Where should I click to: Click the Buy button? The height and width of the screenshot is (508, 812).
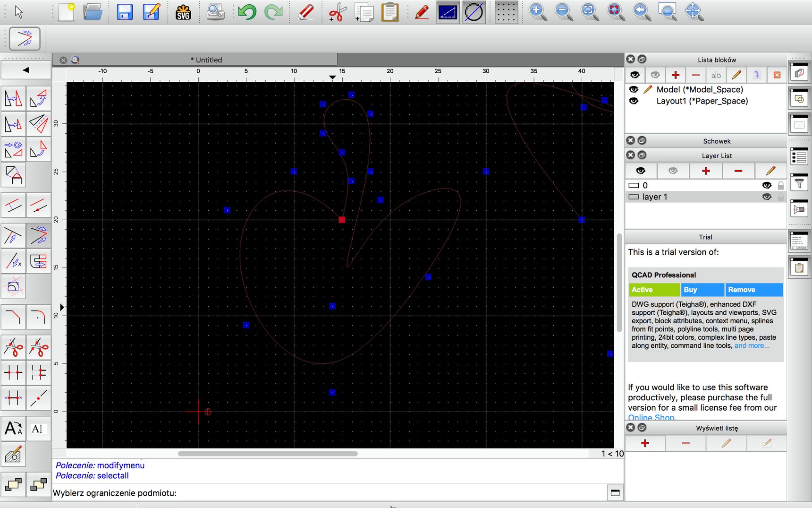click(x=702, y=290)
